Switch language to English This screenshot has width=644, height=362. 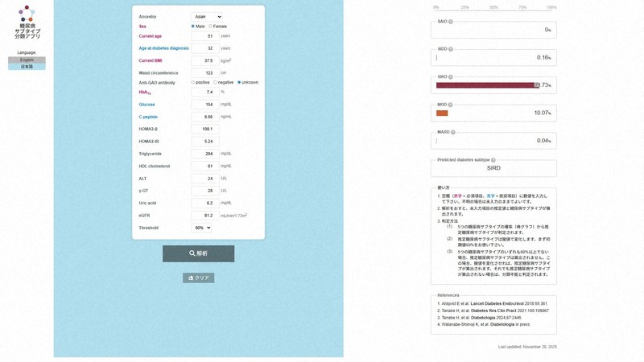pyautogui.click(x=27, y=60)
